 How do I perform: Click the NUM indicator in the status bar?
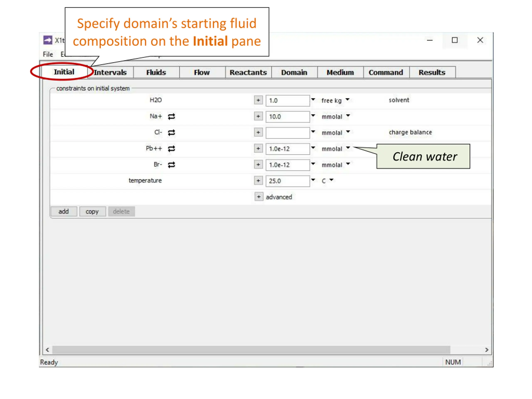[453, 362]
